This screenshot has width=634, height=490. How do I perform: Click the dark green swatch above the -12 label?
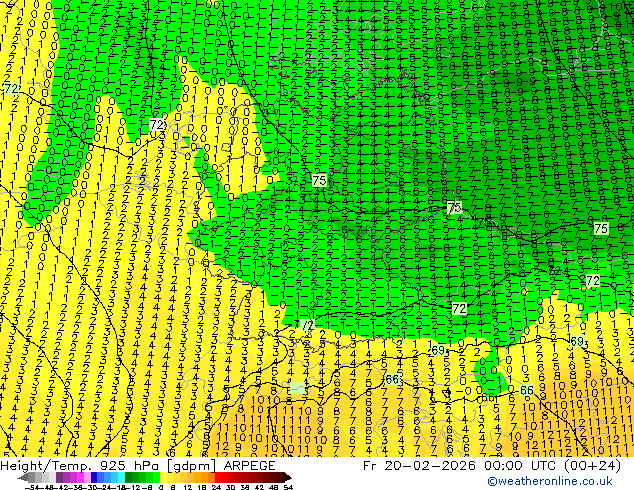point(129,477)
